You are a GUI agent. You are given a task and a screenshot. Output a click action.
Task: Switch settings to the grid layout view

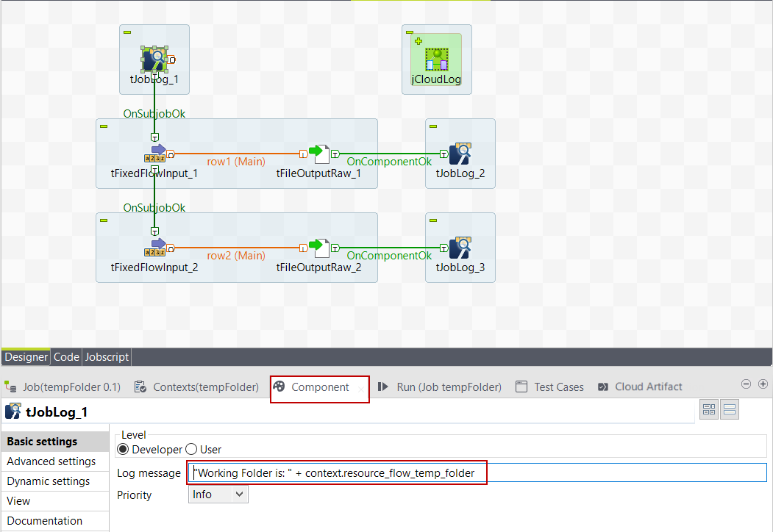[709, 410]
